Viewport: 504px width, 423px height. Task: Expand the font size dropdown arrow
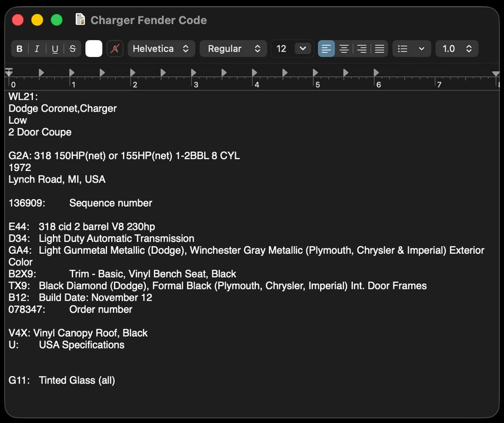[x=303, y=49]
